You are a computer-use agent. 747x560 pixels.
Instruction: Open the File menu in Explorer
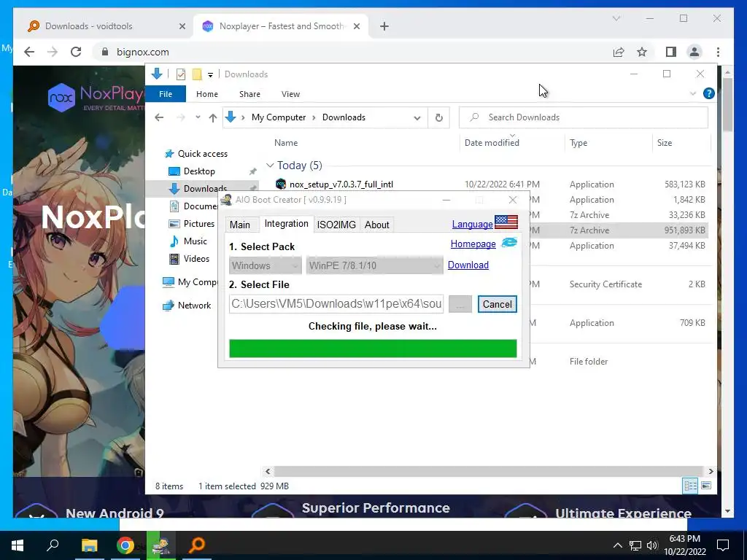pos(166,94)
